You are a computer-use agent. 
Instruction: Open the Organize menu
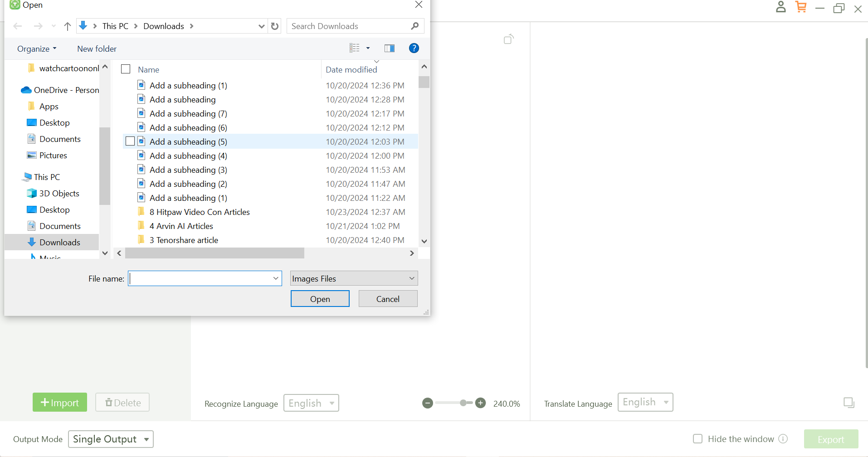click(x=37, y=49)
